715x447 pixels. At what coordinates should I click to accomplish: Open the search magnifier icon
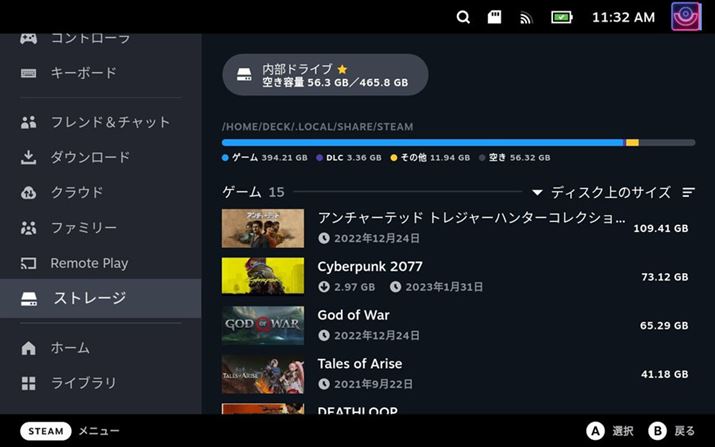(463, 17)
